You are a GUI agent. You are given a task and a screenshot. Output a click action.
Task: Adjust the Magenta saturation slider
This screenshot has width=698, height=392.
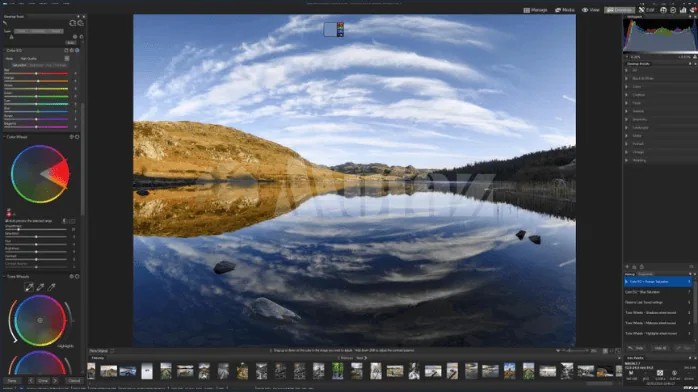click(36, 127)
